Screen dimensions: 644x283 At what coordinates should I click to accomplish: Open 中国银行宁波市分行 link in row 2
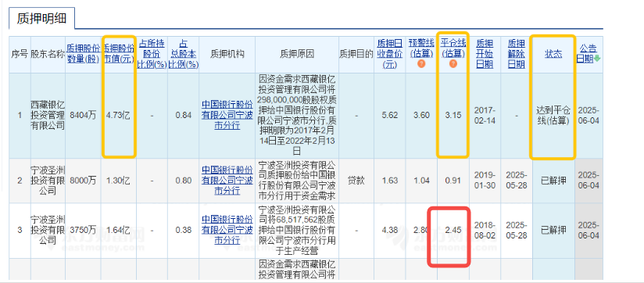pyautogui.click(x=227, y=181)
